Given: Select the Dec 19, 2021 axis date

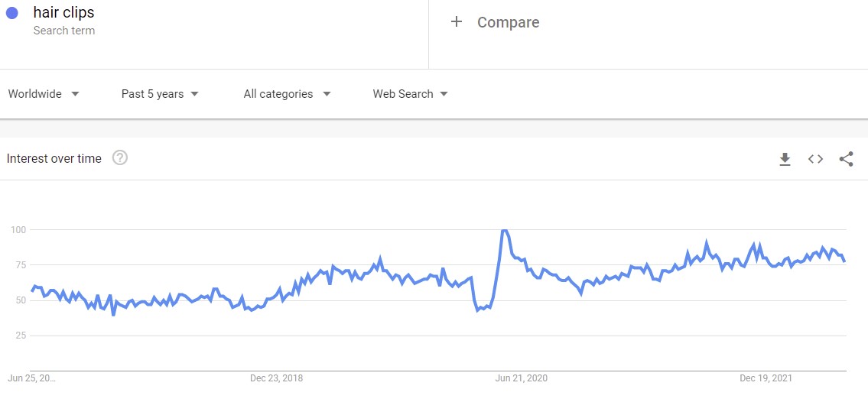Looking at the screenshot, I should tap(766, 378).
